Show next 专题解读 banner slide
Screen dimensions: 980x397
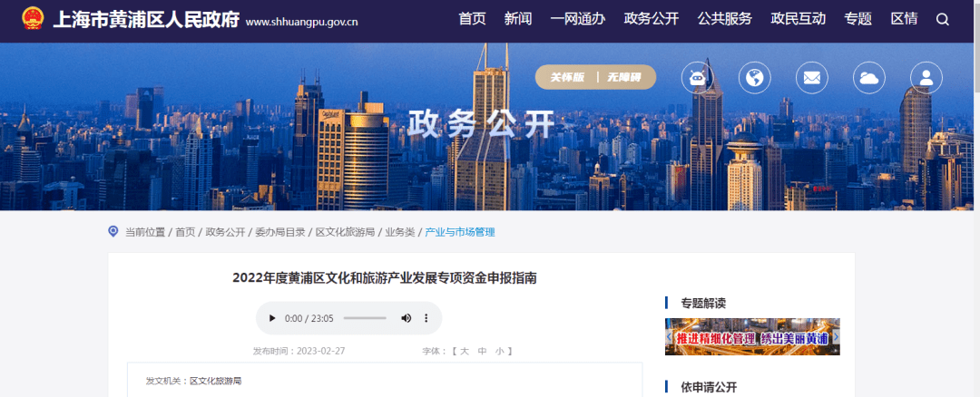pos(836,336)
